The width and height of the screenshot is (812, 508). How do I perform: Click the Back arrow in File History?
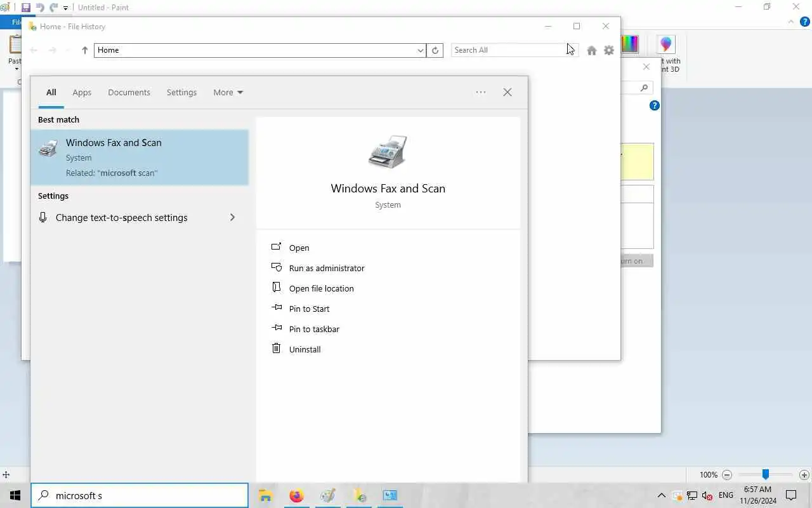coord(34,50)
